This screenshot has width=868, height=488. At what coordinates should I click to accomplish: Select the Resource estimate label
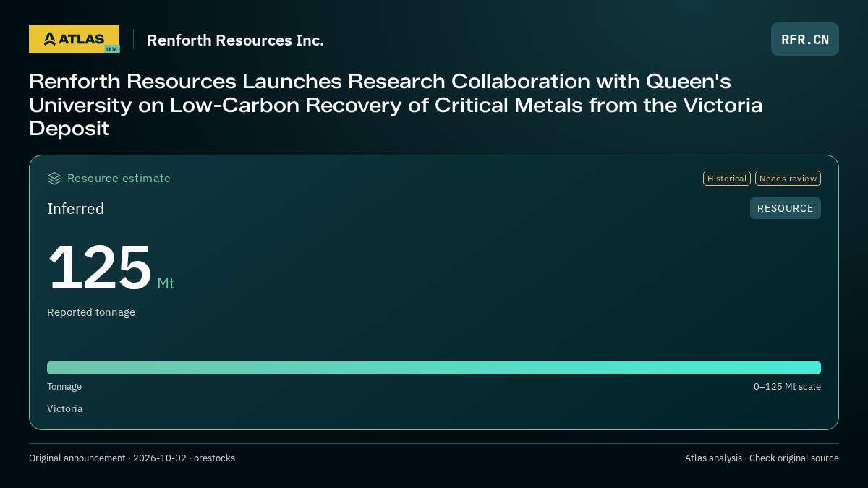[x=119, y=179]
